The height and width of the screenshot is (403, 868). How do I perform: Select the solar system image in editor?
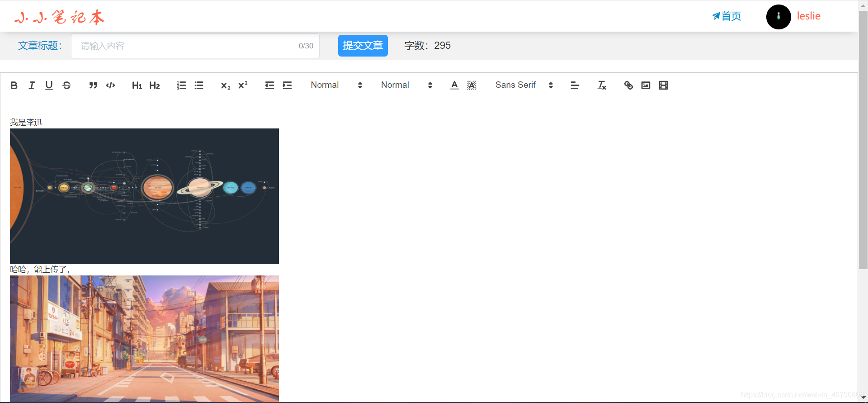(144, 196)
